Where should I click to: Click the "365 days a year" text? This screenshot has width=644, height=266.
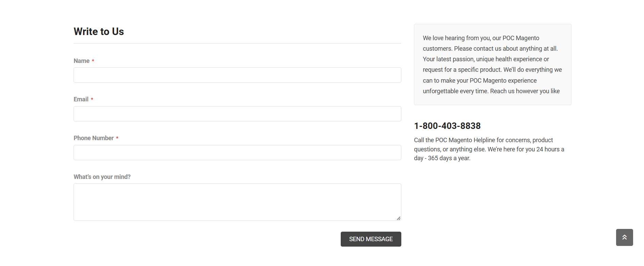[x=449, y=158]
